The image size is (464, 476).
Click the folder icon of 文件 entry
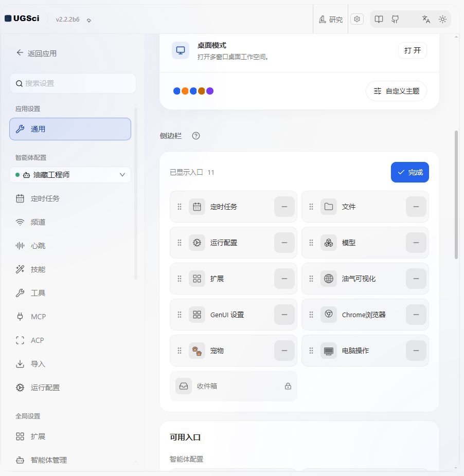click(x=329, y=207)
